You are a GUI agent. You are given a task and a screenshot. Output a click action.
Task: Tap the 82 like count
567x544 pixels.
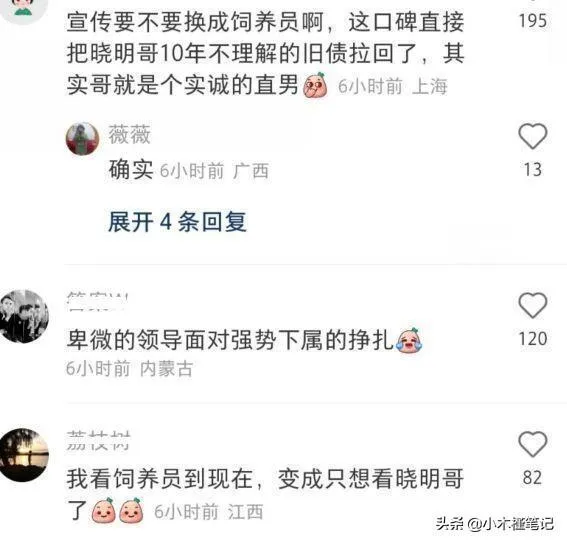click(532, 477)
